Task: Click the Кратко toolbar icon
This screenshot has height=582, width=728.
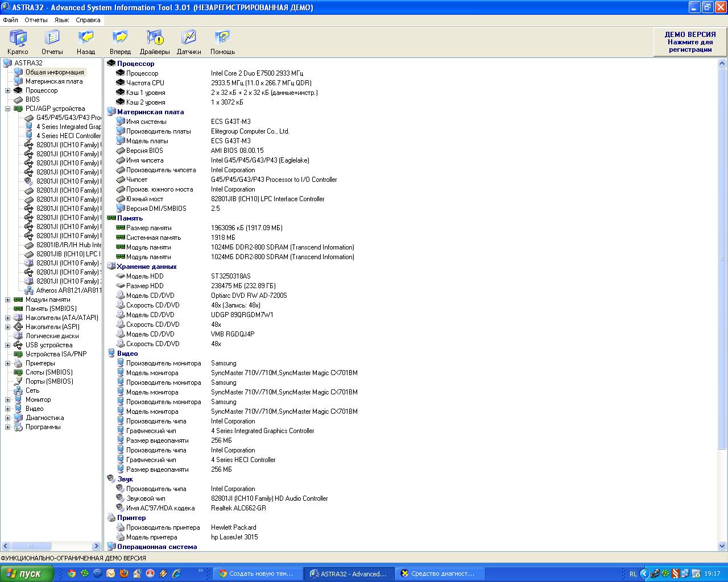Action: (18, 38)
